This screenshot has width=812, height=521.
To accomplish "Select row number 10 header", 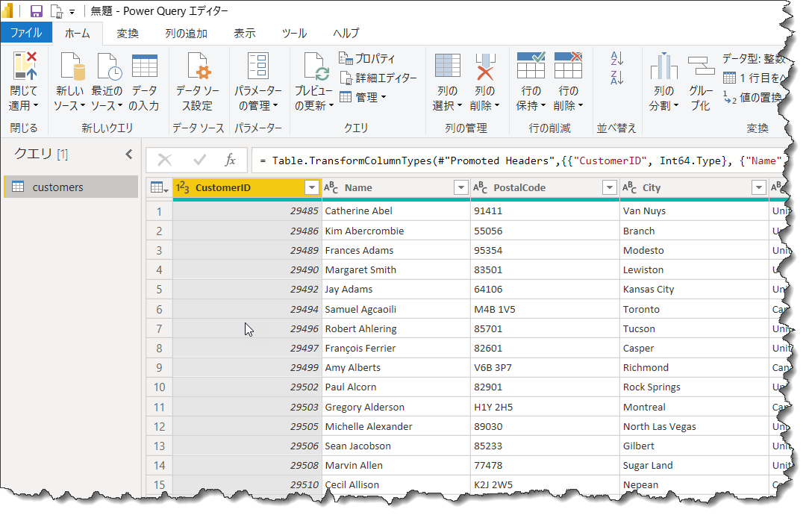I will (159, 387).
